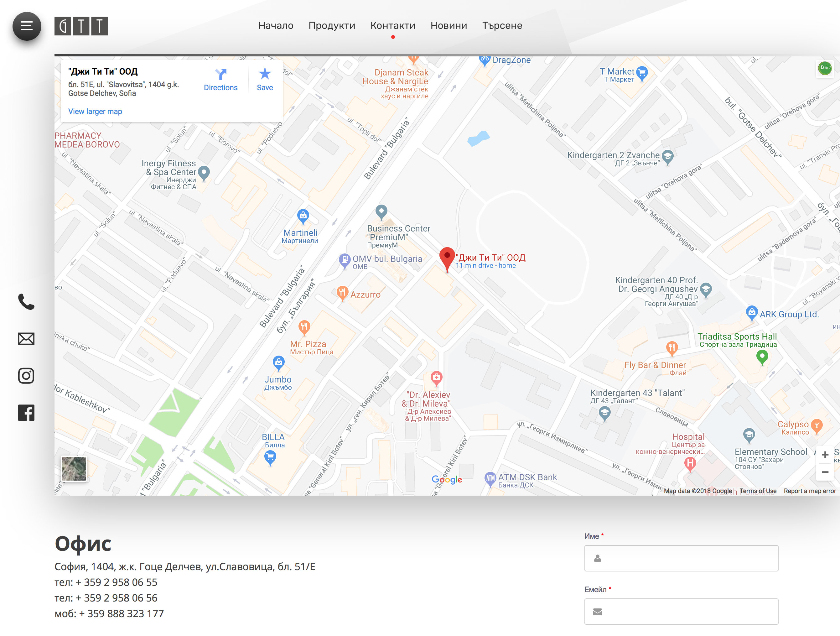Click the Calypso bar pin
The height and width of the screenshot is (636, 840).
817,427
